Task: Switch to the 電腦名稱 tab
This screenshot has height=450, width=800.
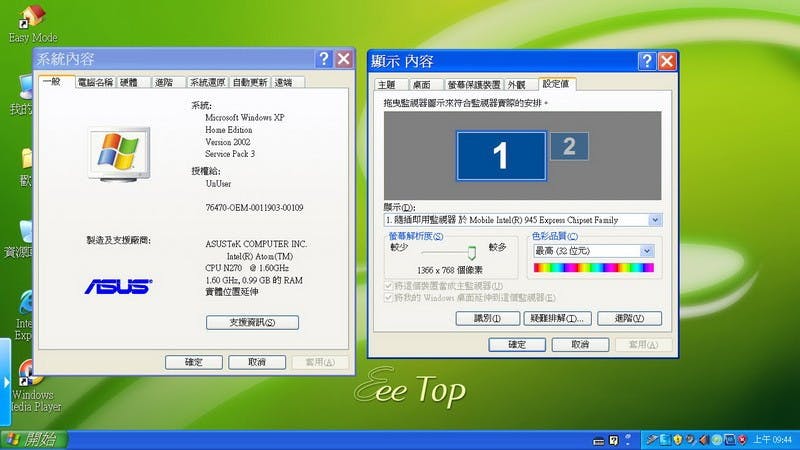Action: click(x=95, y=82)
